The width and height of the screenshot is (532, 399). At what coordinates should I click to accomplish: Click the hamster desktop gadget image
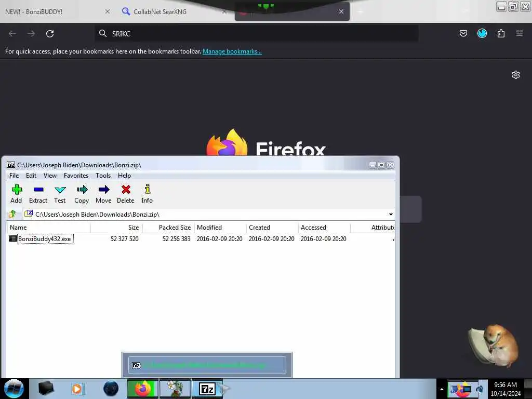494,346
